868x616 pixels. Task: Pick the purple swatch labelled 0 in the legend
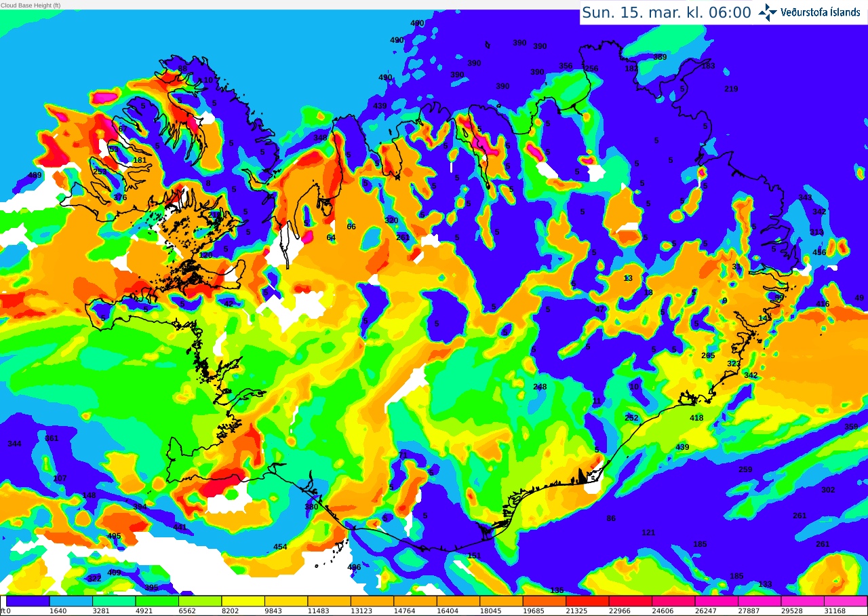coord(28,601)
